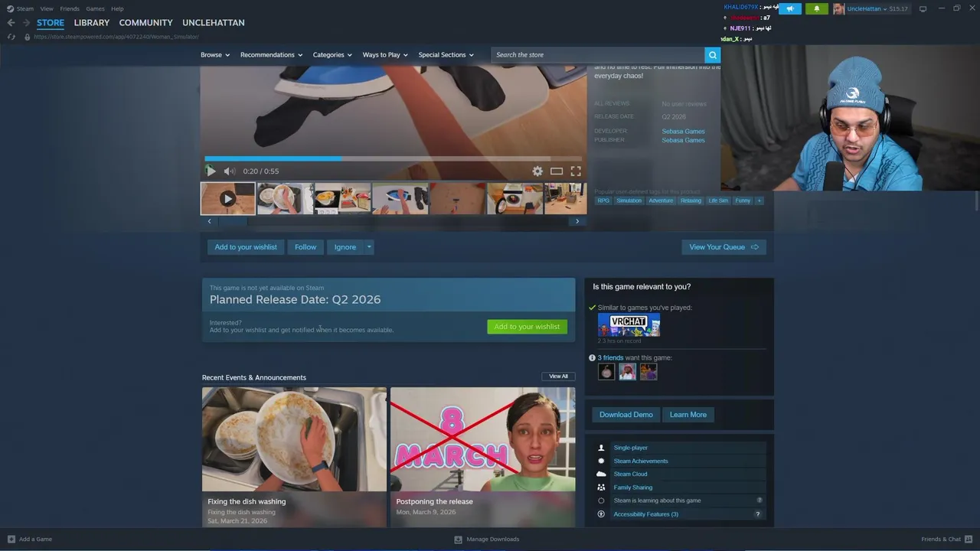Open the Steam menu

click(25, 8)
